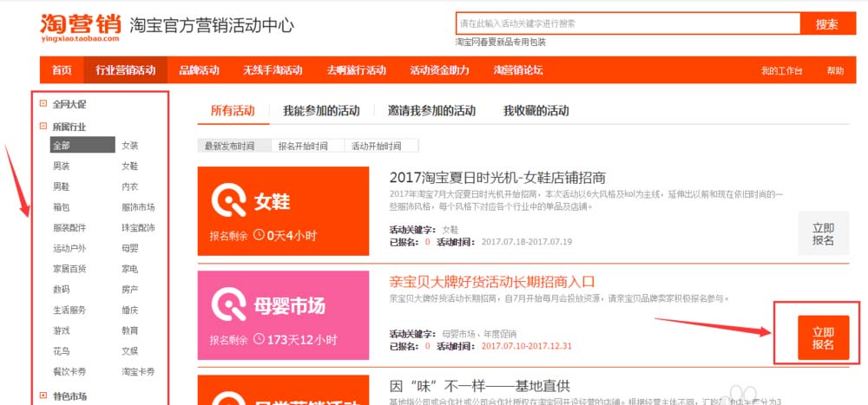Select 服饰市场 in the industry filter
868x405 pixels.
click(x=138, y=207)
